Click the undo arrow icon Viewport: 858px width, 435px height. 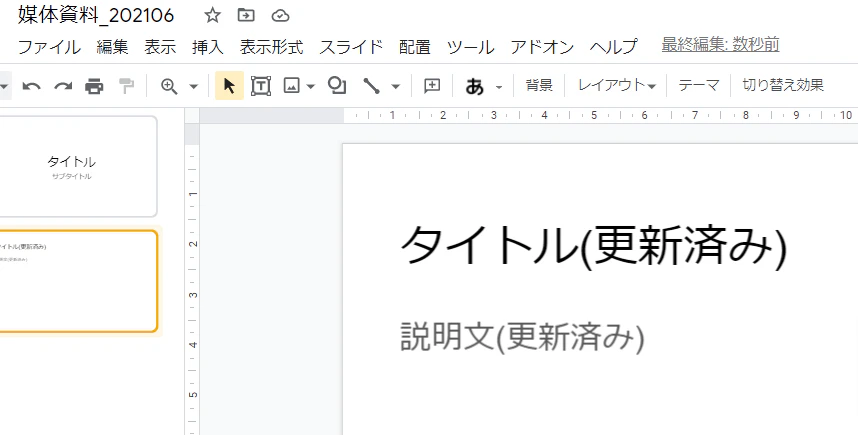pos(31,86)
